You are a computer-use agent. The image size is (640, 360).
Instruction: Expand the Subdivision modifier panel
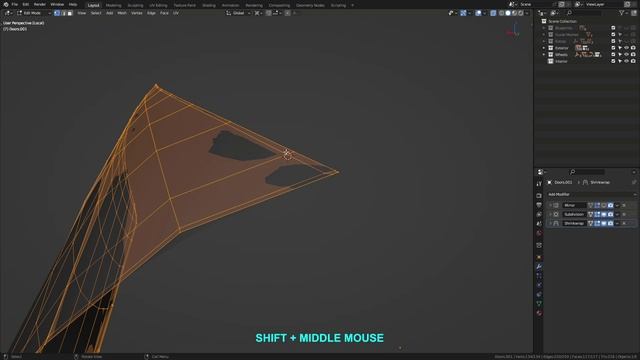[550, 214]
